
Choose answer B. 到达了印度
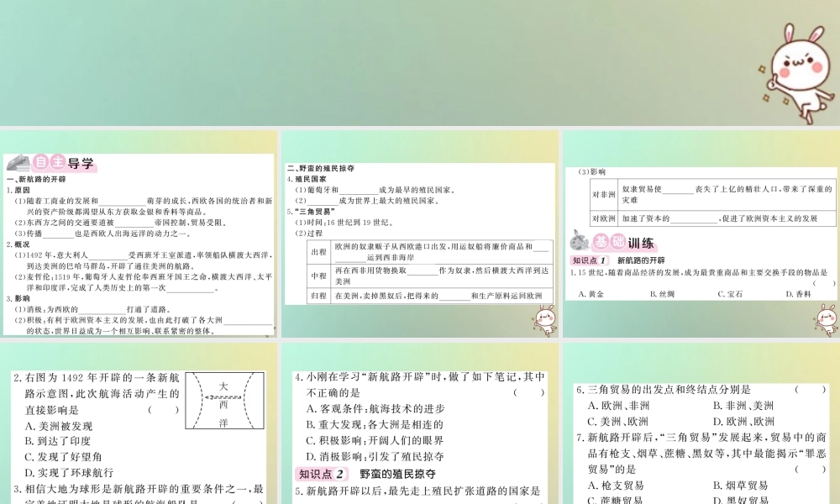click(58, 441)
